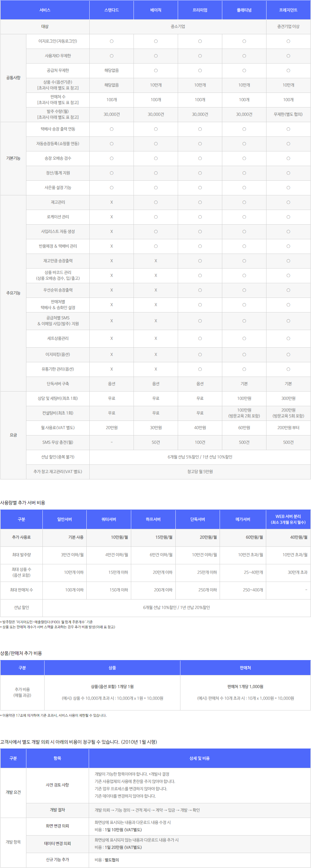This screenshot has height=868, width=311.
Task: Click the 프리미엄 circle mark for 이지피킹(옵션)
Action: (200, 354)
